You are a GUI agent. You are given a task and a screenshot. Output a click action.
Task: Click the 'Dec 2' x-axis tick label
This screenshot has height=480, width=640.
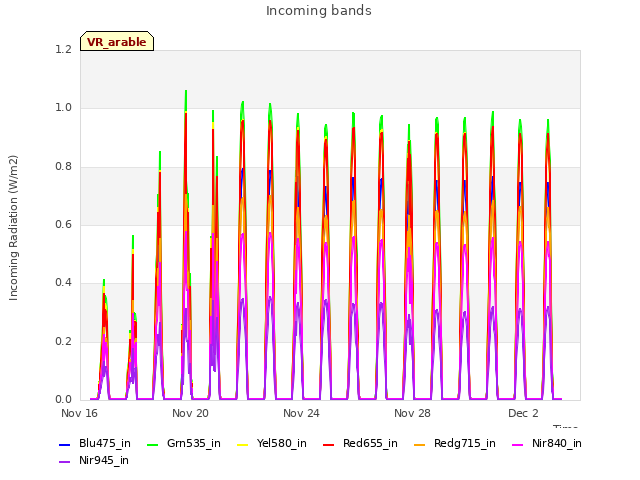[x=523, y=413]
